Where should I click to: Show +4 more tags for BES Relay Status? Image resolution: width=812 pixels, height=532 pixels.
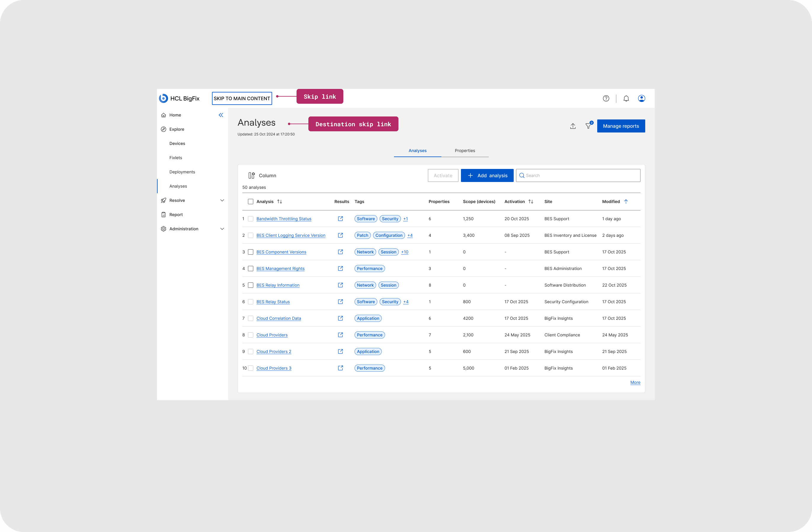point(406,302)
